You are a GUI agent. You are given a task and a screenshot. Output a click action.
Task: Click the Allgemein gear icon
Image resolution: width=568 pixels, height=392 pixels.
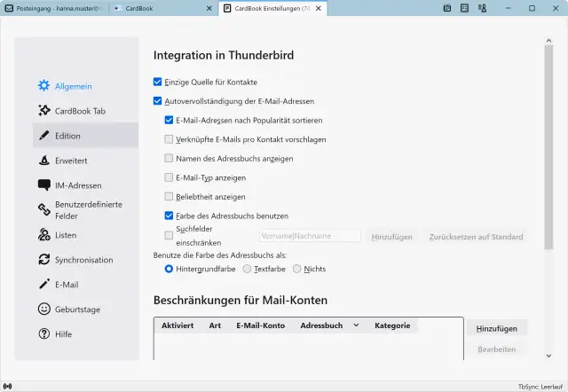[x=43, y=86]
